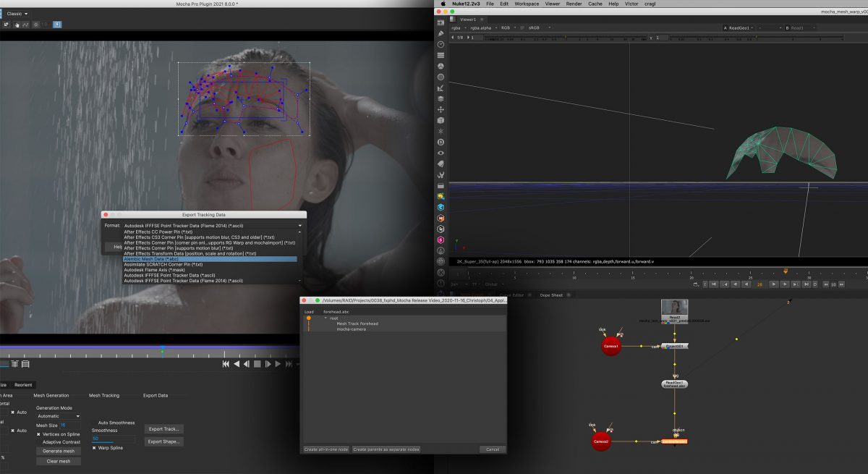Click the go-to-start icon in Mocha's playback controls
This screenshot has height=474, width=868.
226,363
